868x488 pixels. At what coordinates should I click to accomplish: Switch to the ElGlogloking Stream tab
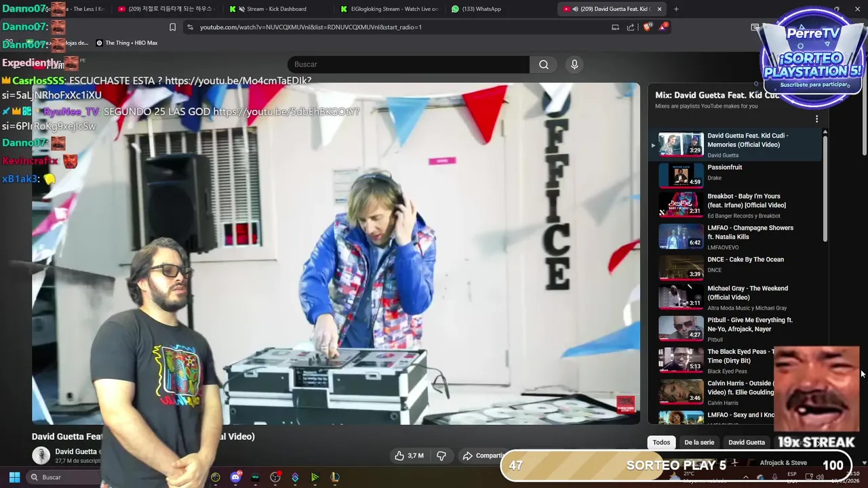click(x=389, y=9)
